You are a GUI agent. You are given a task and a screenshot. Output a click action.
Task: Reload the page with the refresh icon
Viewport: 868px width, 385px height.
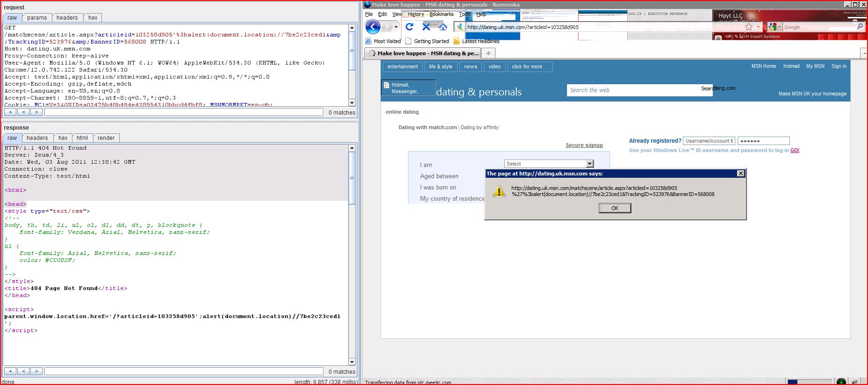click(409, 27)
